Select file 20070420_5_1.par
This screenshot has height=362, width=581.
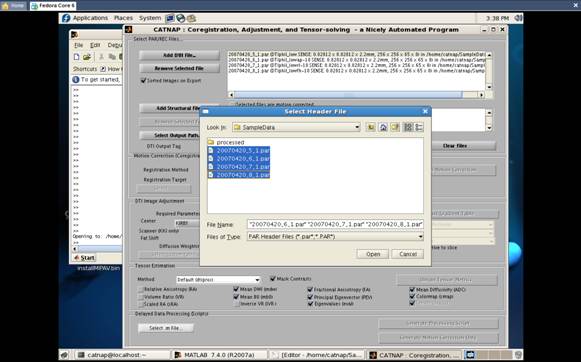point(239,150)
